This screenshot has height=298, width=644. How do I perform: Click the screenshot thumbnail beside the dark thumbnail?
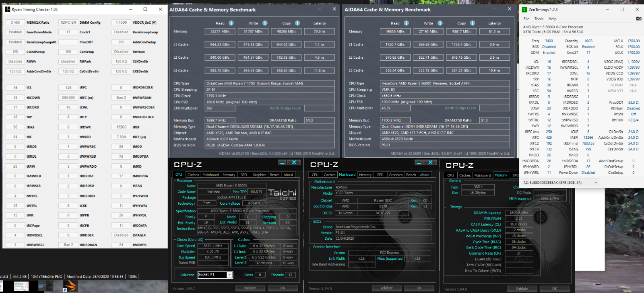[x=21, y=286]
